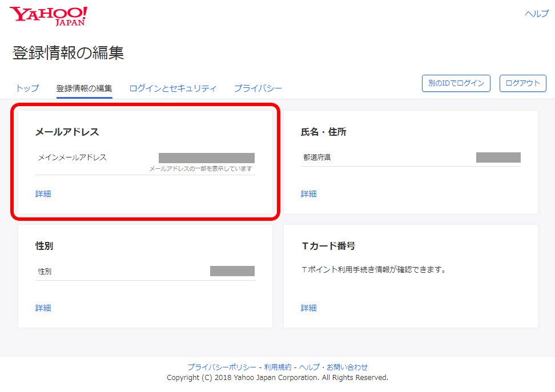555x392 pixels.
Task: Open 詳細 under メールアドレス card
Action: click(43, 194)
